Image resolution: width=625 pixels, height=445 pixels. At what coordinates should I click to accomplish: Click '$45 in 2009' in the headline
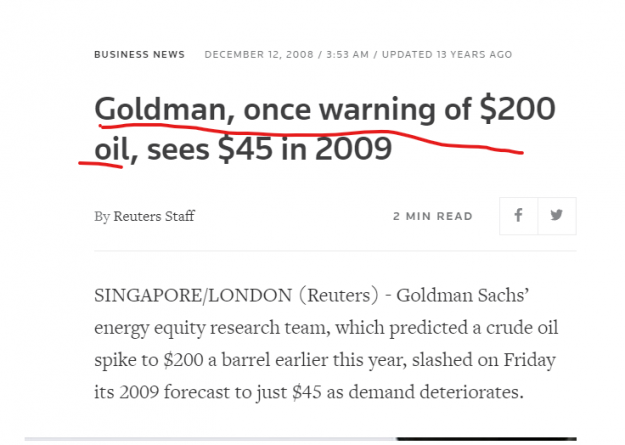[x=305, y=149]
